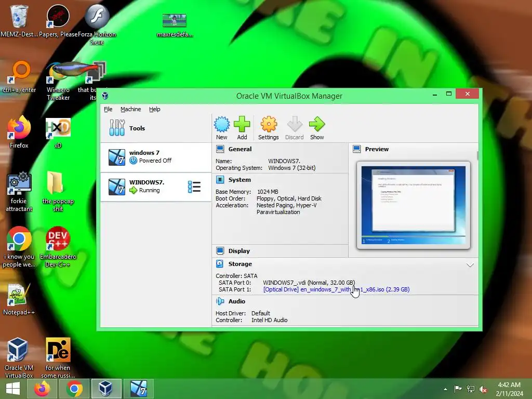Image resolution: width=532 pixels, height=399 pixels.
Task: Click the Optical Drive iso link
Action: (x=336, y=289)
